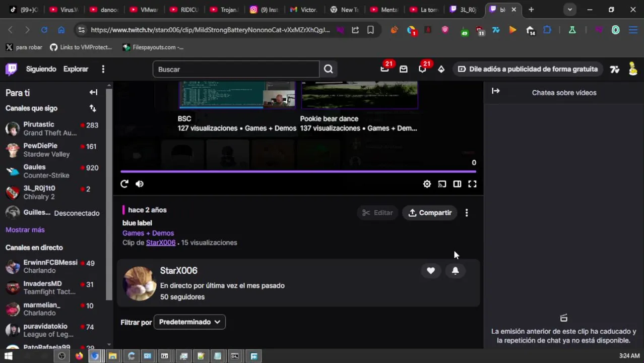Image resolution: width=644 pixels, height=363 pixels.
Task: Open Twitch inbox notifications with 21 badge
Action: 385,68
